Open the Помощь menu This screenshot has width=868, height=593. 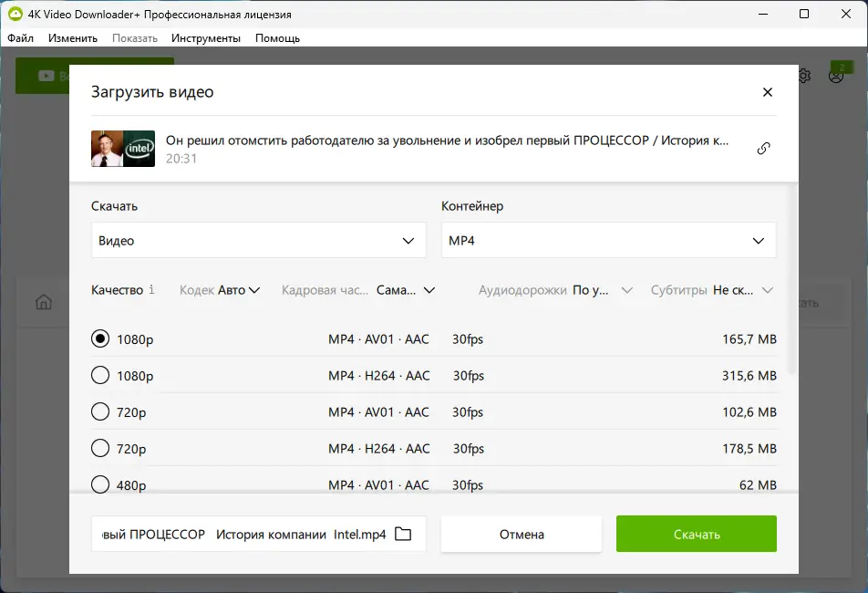(x=277, y=38)
